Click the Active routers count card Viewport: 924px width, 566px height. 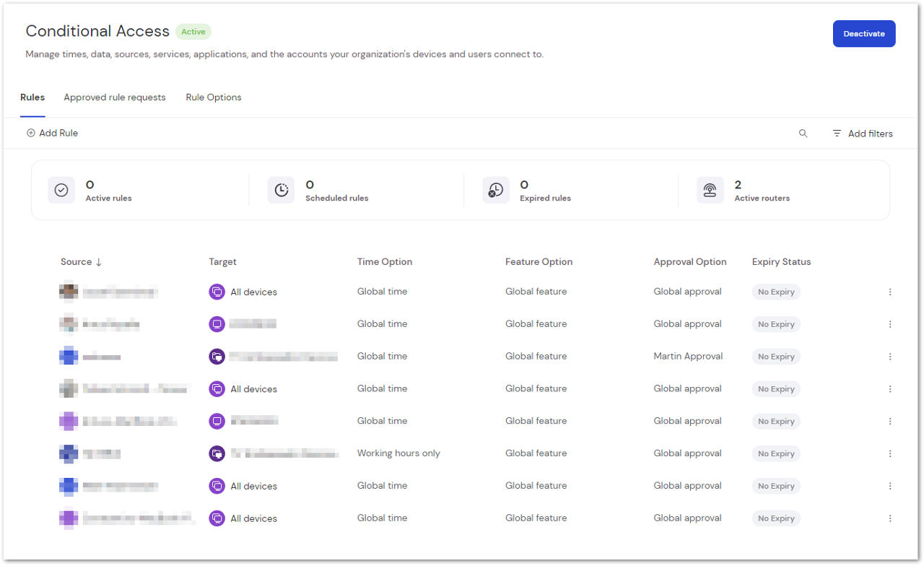784,191
